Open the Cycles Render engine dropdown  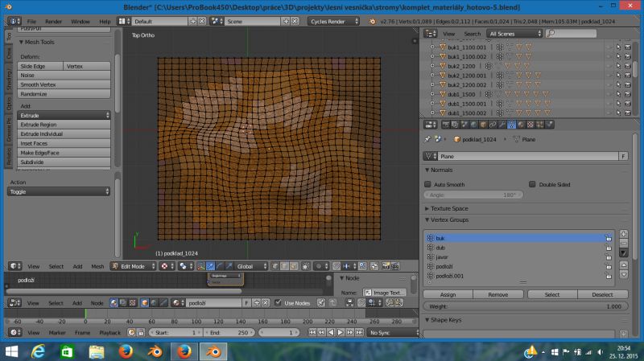333,22
